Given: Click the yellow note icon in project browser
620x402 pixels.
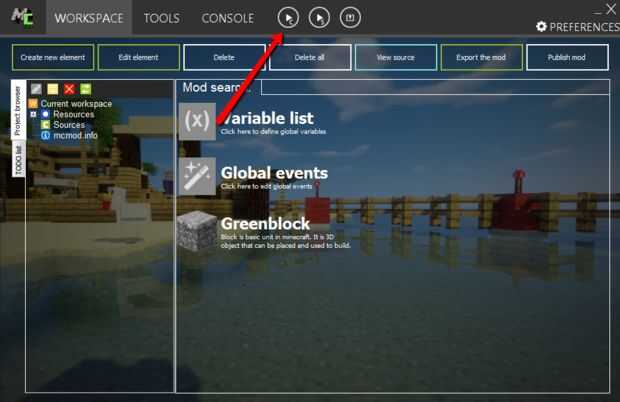Looking at the screenshot, I should pyautogui.click(x=53, y=89).
